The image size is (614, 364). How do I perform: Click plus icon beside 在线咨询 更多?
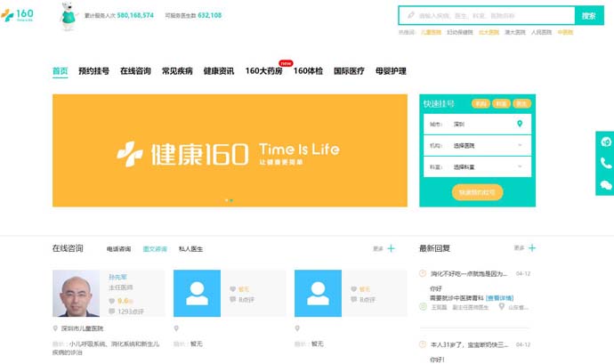tap(391, 248)
